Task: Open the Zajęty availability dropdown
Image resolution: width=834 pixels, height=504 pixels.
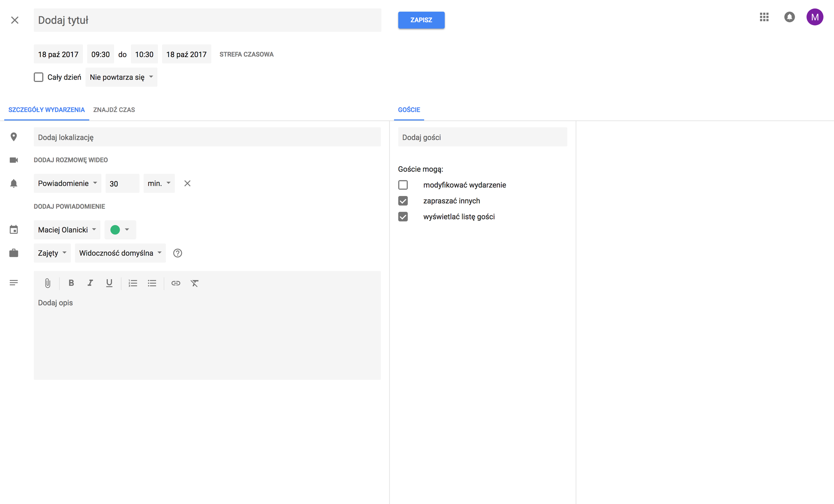Action: [52, 253]
